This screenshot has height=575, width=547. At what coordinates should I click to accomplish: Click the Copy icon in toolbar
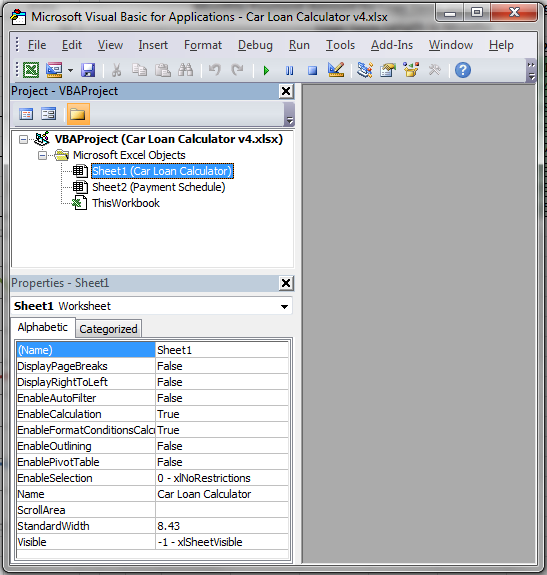click(x=139, y=70)
